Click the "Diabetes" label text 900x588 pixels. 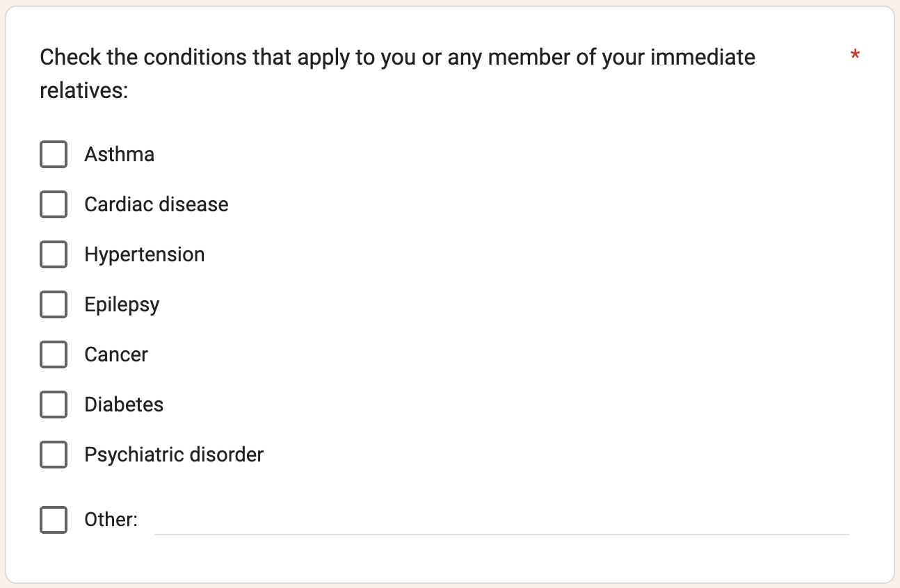point(124,405)
